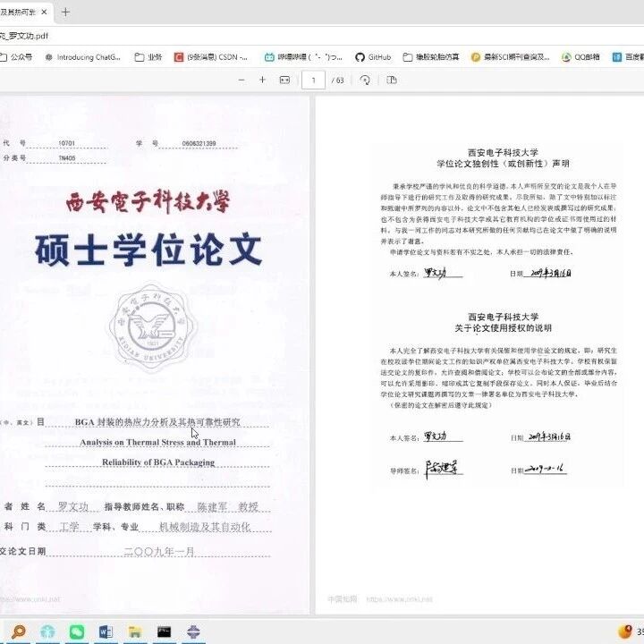Click the PDF page number field
Image resolution: width=644 pixels, height=644 pixels.
pyautogui.click(x=313, y=80)
